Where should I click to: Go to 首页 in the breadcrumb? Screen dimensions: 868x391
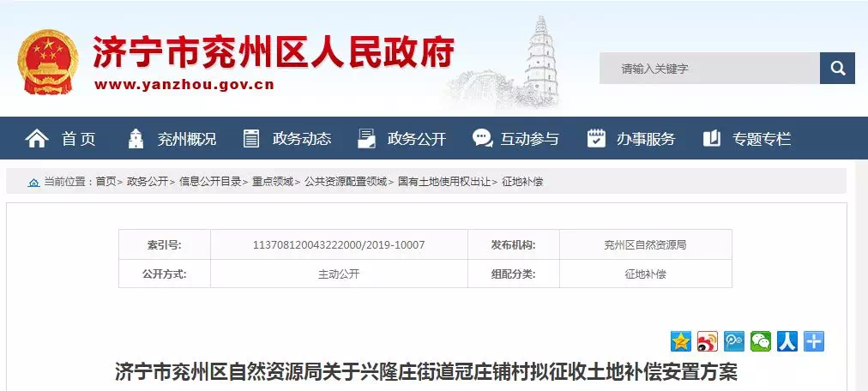click(105, 182)
